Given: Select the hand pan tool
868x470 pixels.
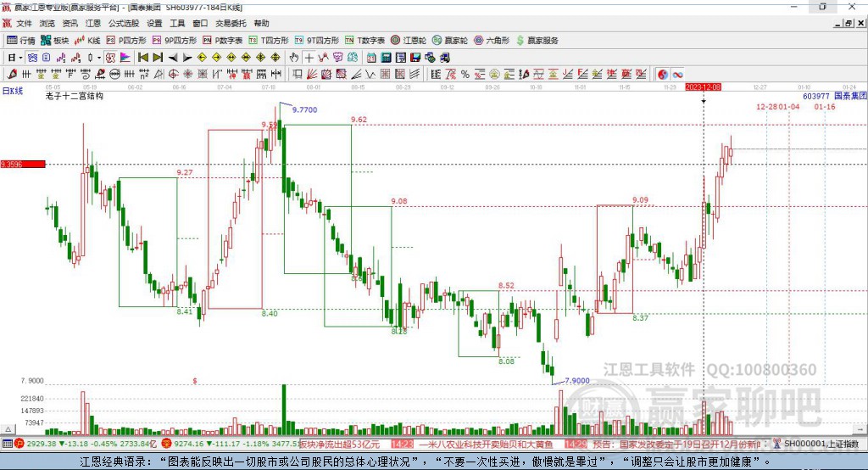Looking at the screenshot, I should coord(294,57).
